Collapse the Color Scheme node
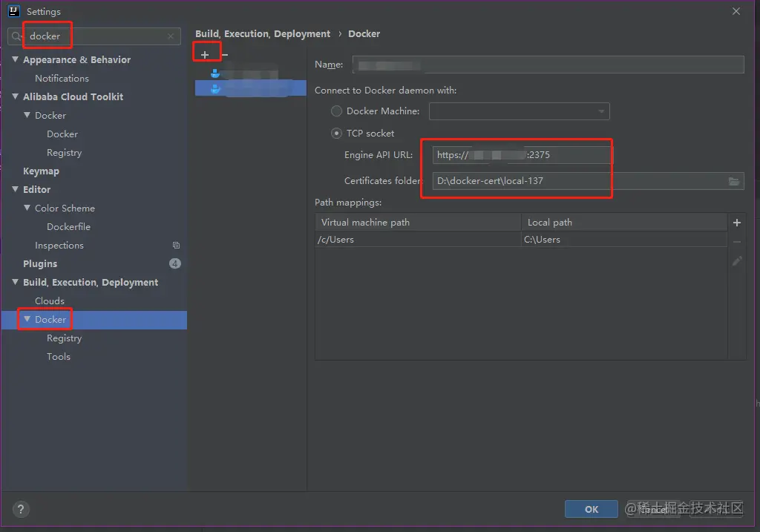Image resolution: width=760 pixels, height=532 pixels. 27,207
